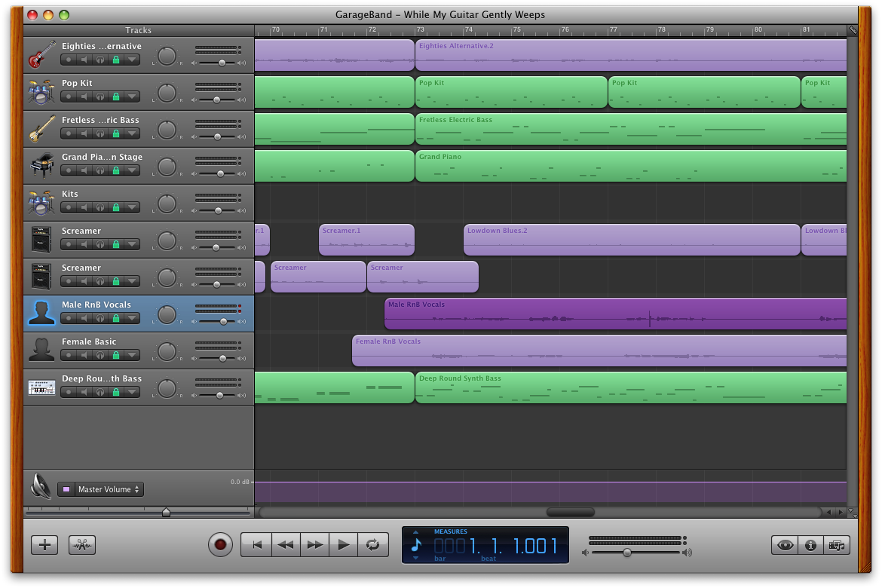Click the Grand Pia...n Stage track name
Image resolution: width=882 pixels, height=588 pixels.
102,157
